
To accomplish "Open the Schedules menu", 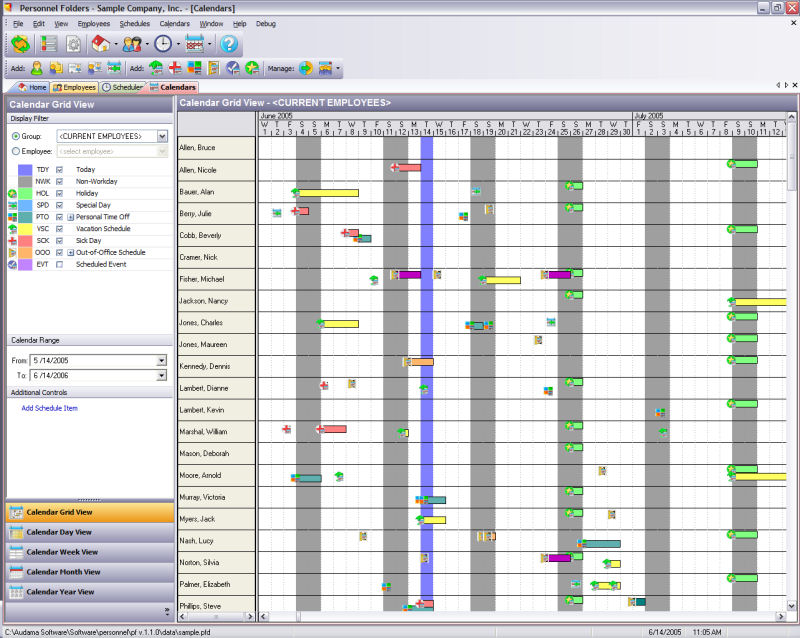I will pos(134,23).
